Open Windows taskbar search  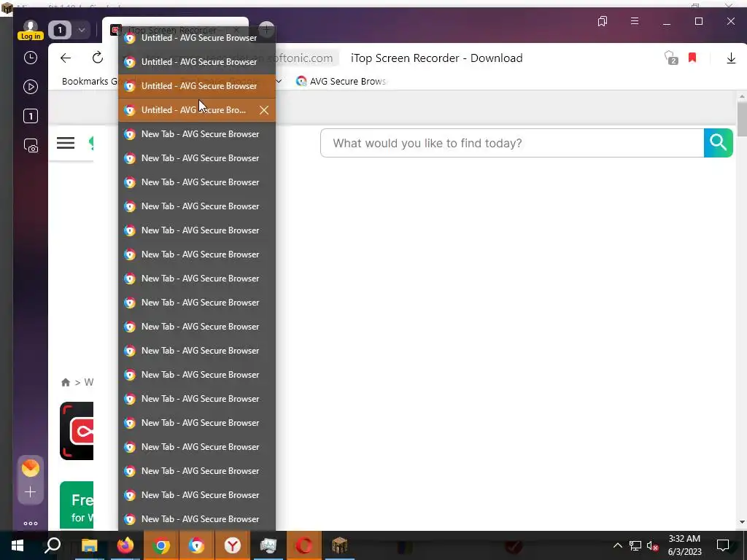click(x=53, y=545)
